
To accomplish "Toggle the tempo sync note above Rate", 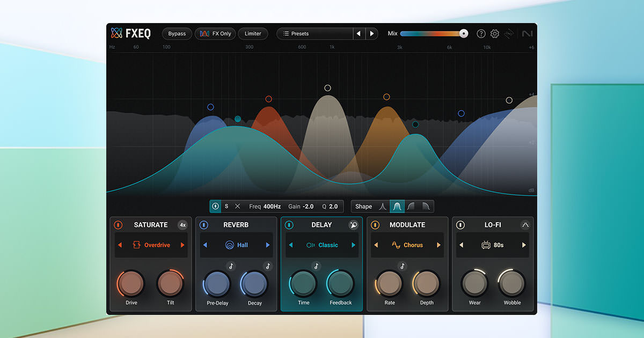I will pos(402,266).
